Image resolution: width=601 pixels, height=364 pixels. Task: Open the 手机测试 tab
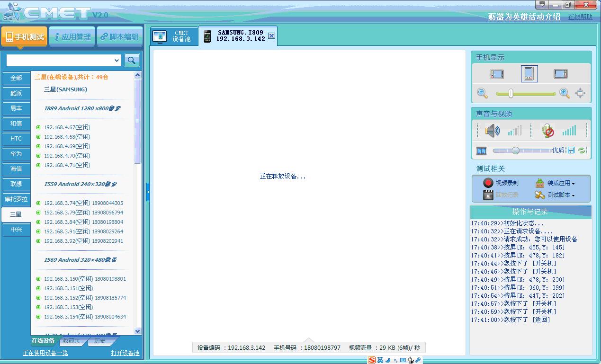[x=25, y=37]
